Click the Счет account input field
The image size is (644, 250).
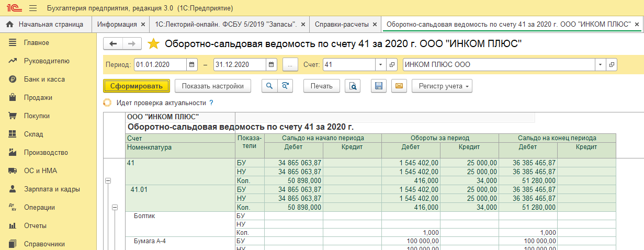[349, 65]
